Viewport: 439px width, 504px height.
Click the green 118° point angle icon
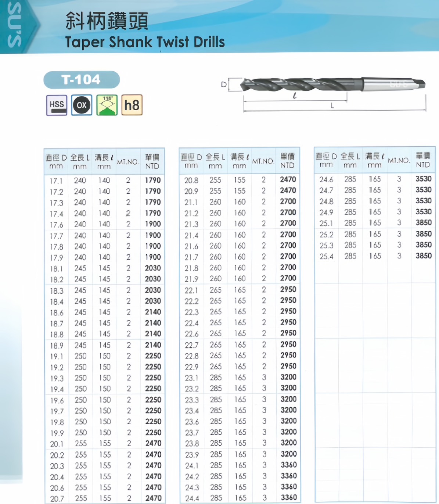tap(107, 105)
